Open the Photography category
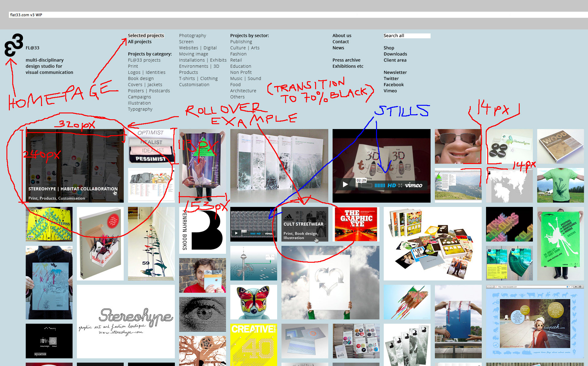The width and height of the screenshot is (588, 366). [x=192, y=36]
